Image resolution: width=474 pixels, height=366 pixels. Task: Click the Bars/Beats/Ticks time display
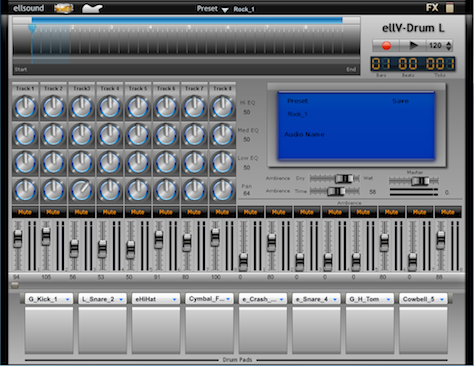coord(413,64)
